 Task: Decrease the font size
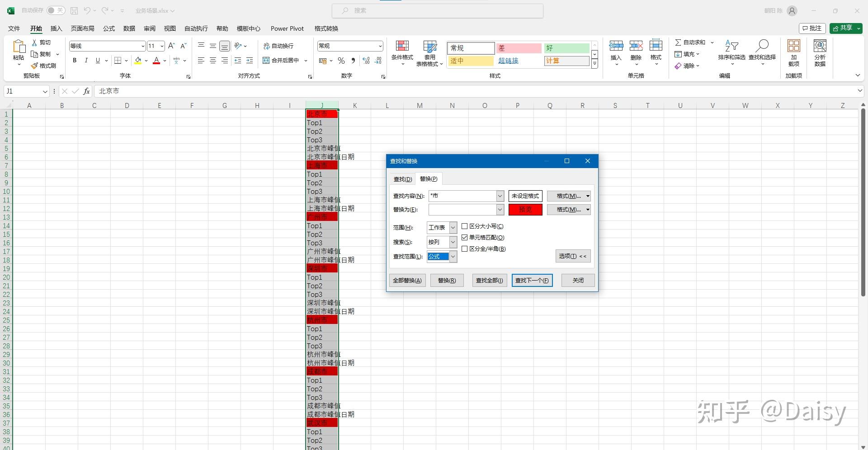pos(183,46)
